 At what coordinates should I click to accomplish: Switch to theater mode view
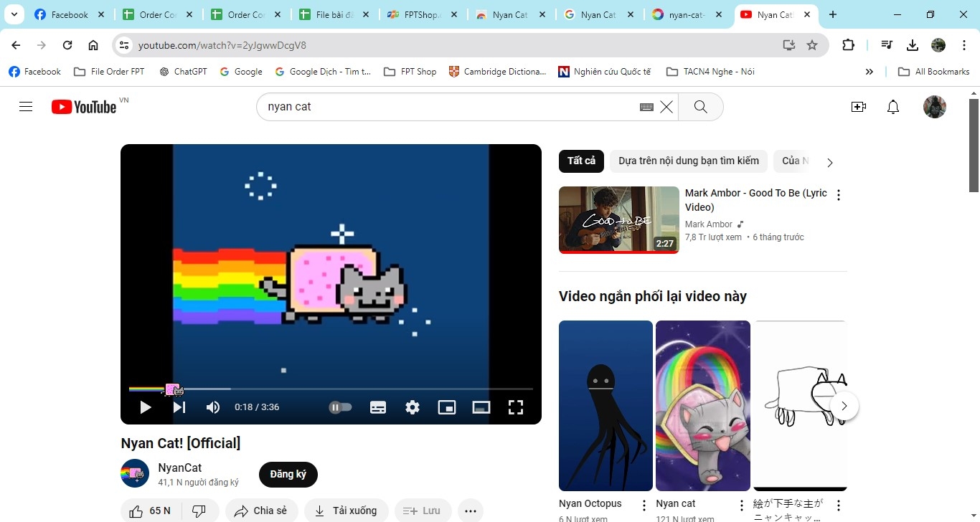[x=481, y=407]
